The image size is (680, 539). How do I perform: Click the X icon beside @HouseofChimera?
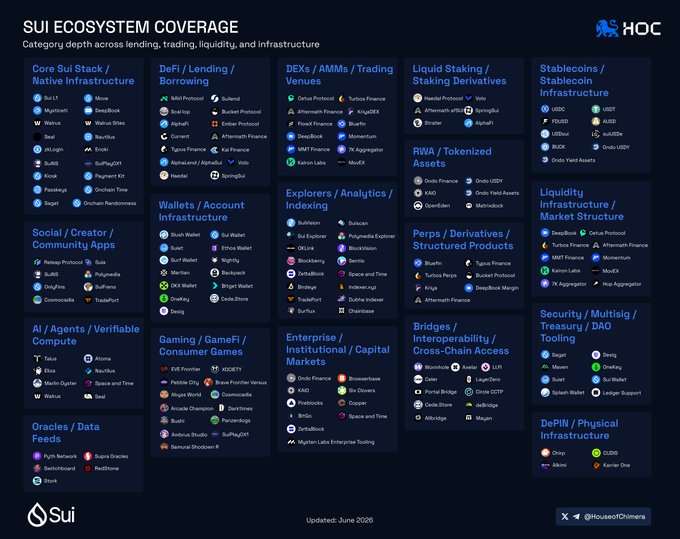[x=565, y=516]
